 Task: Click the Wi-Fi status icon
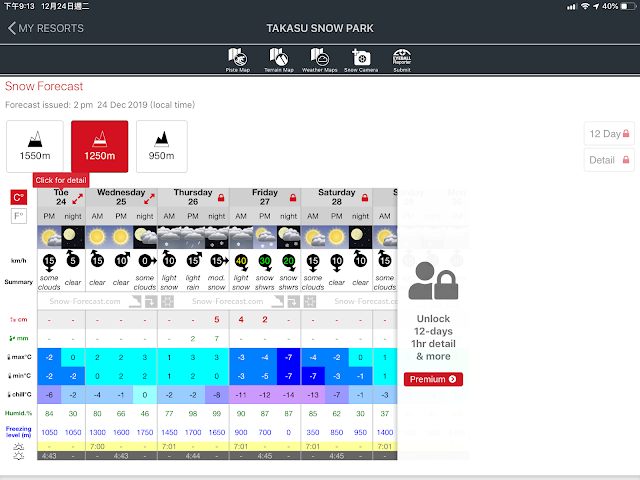point(585,7)
